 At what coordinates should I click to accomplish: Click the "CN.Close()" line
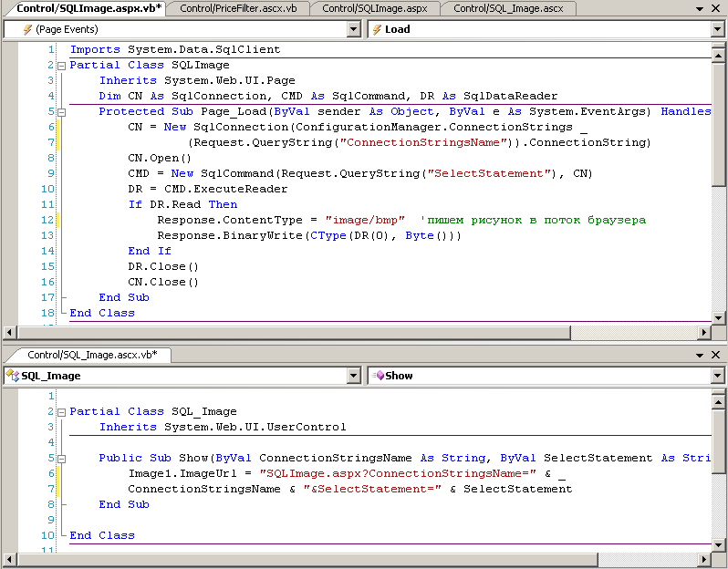(163, 282)
